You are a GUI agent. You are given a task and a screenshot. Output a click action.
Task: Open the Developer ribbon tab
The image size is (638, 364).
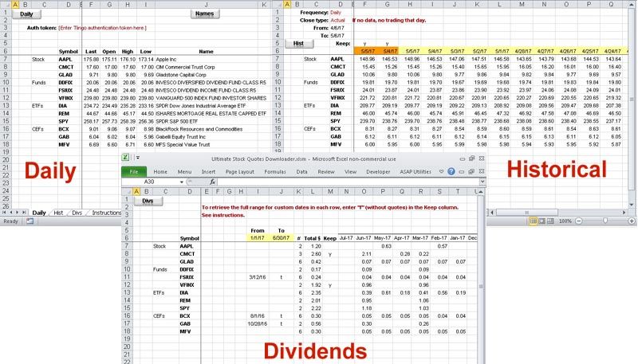[x=378, y=172]
